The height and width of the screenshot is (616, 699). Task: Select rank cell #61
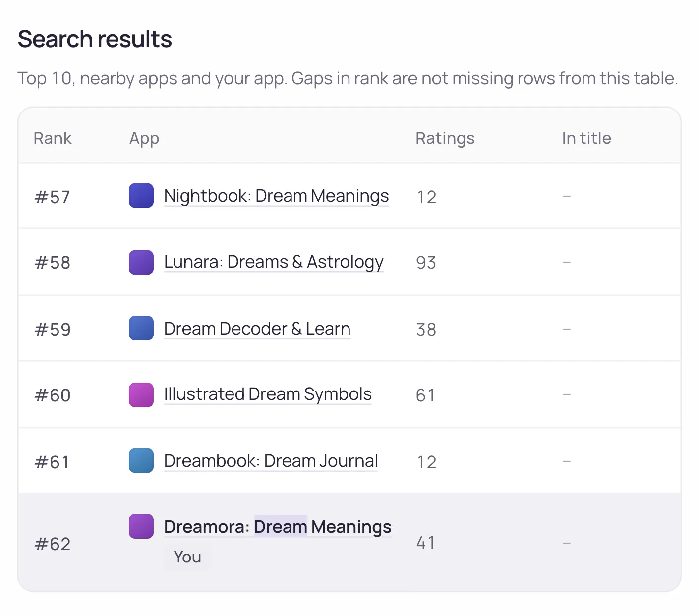[x=52, y=462]
